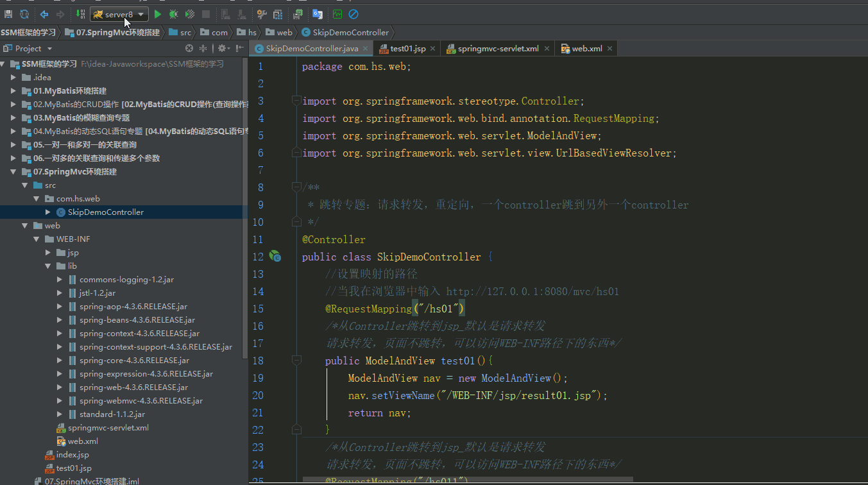868x485 pixels.
Task: Start debugging with the green bug icon
Action: click(174, 14)
